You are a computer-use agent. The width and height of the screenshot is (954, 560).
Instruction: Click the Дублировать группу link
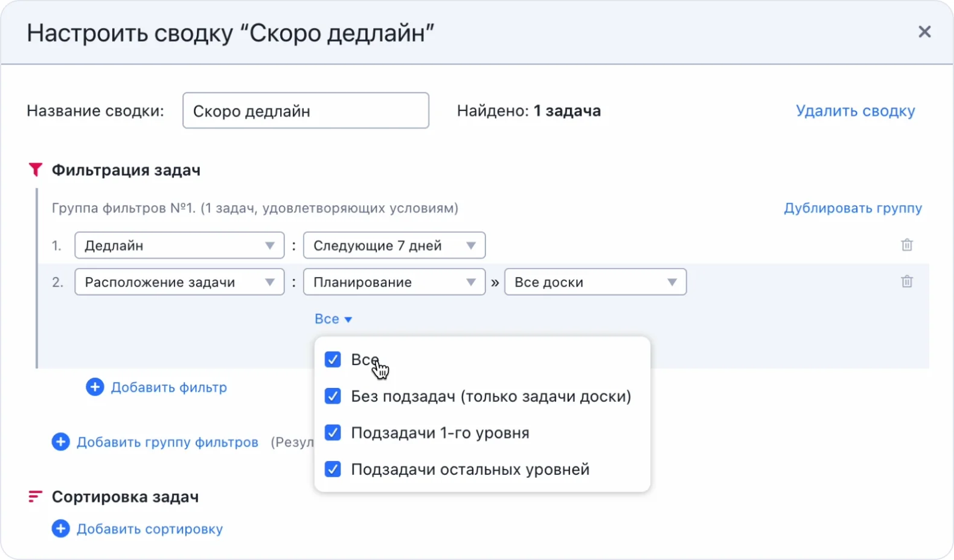point(853,208)
